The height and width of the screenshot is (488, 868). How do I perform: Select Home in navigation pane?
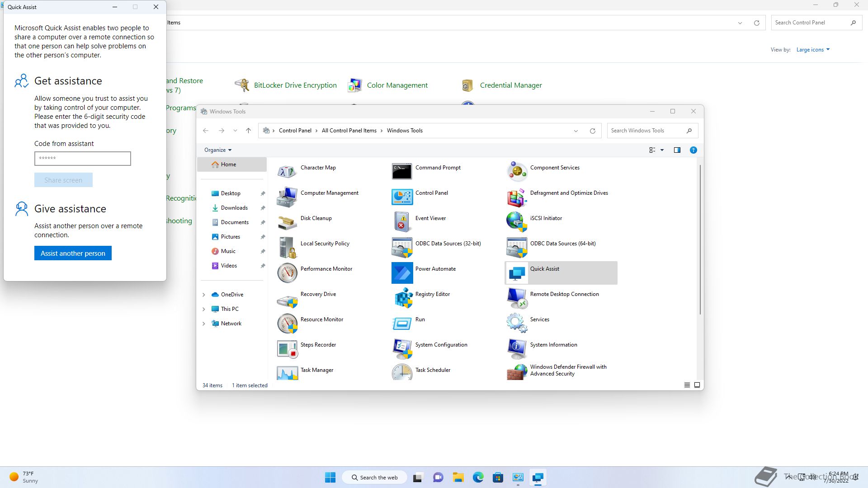[x=232, y=164]
